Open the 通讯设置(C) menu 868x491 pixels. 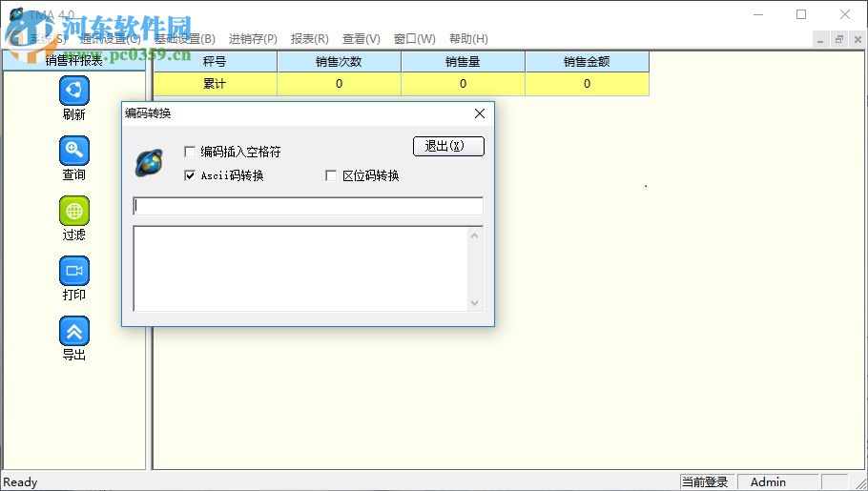click(x=110, y=39)
